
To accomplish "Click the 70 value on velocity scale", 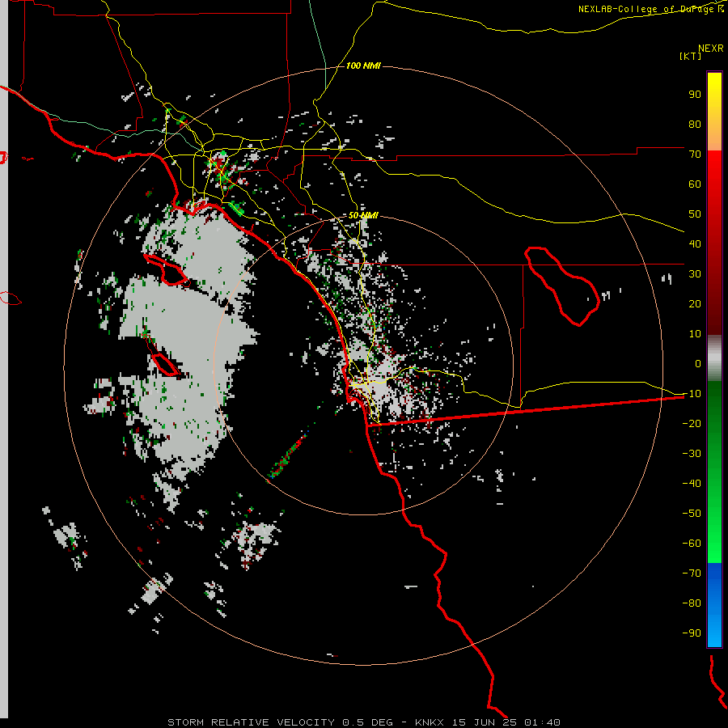I will pos(695,154).
